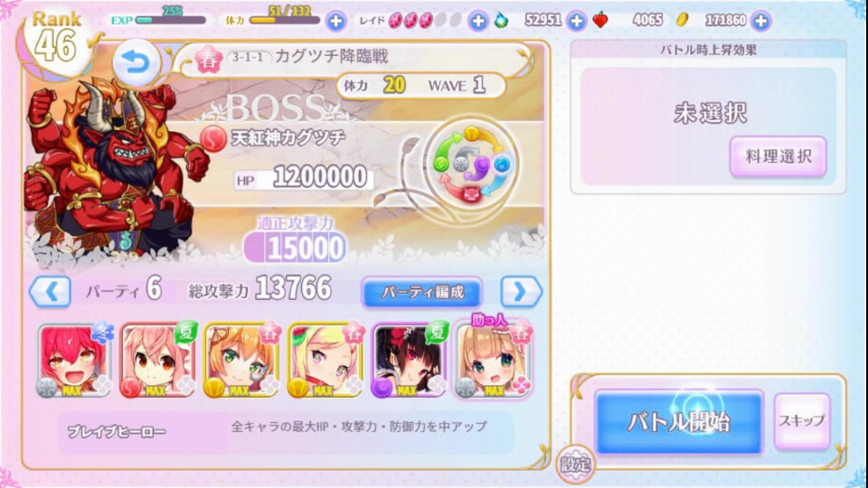Viewport: 868px width, 488px height.
Task: Select the black-haired summer character portrait
Action: coord(409,361)
